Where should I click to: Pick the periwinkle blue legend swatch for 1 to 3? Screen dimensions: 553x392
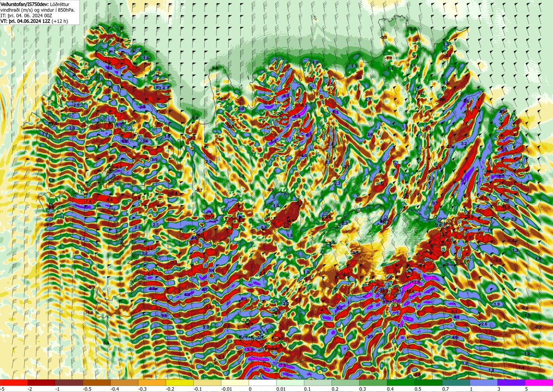click(x=484, y=383)
